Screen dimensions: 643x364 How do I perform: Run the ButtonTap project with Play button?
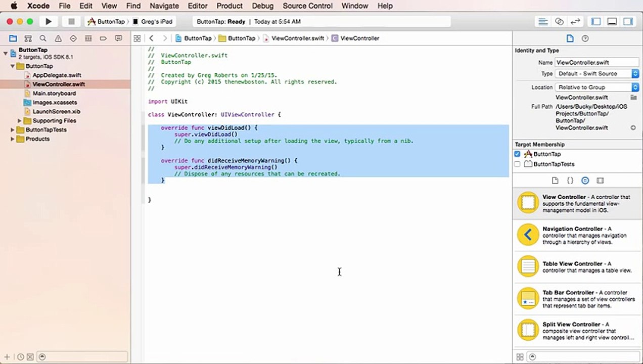pos(49,22)
